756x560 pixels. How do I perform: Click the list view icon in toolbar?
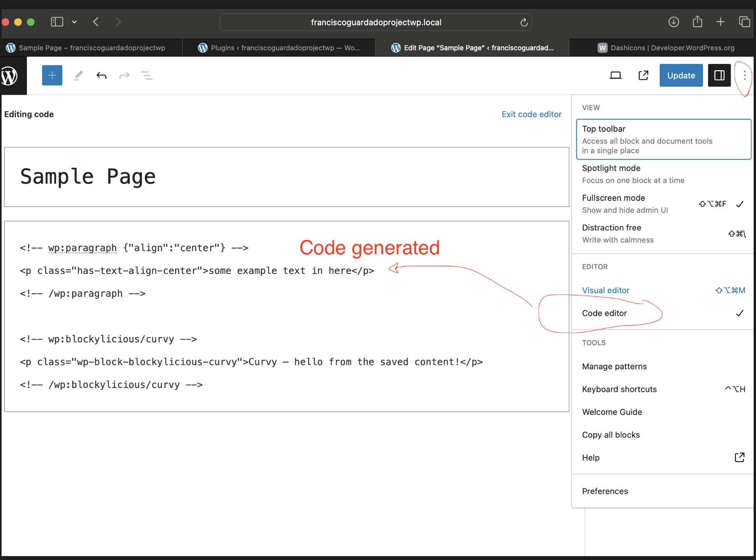[147, 75]
